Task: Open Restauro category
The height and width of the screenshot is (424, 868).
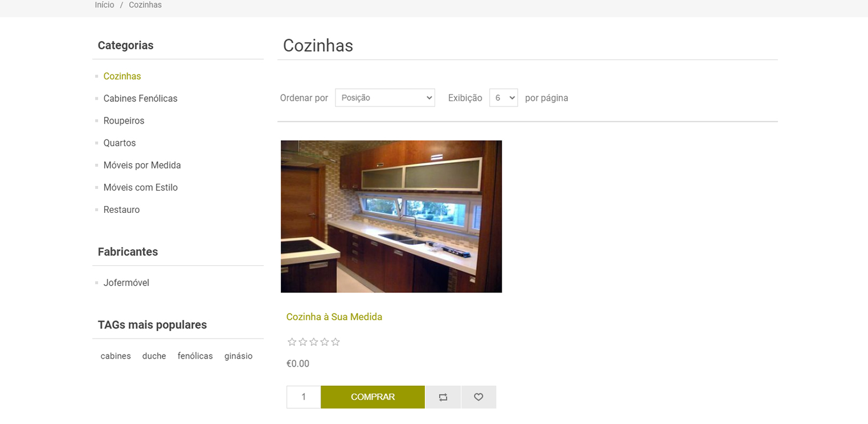Action: (x=121, y=209)
